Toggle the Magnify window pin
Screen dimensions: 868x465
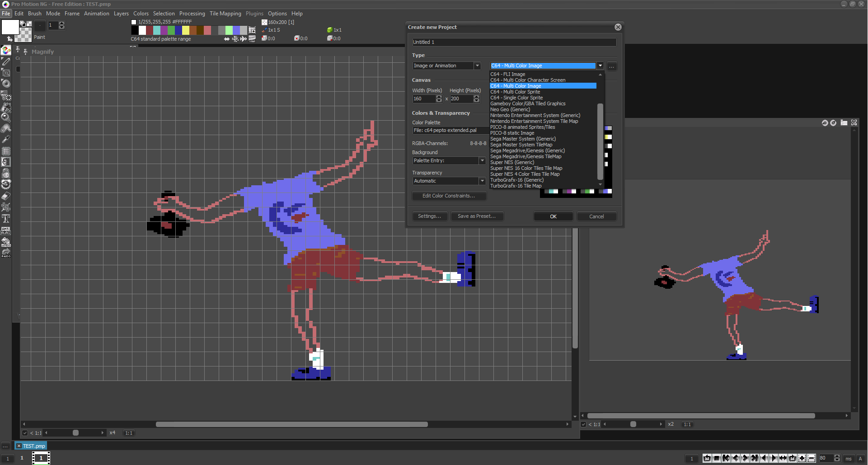(26, 52)
